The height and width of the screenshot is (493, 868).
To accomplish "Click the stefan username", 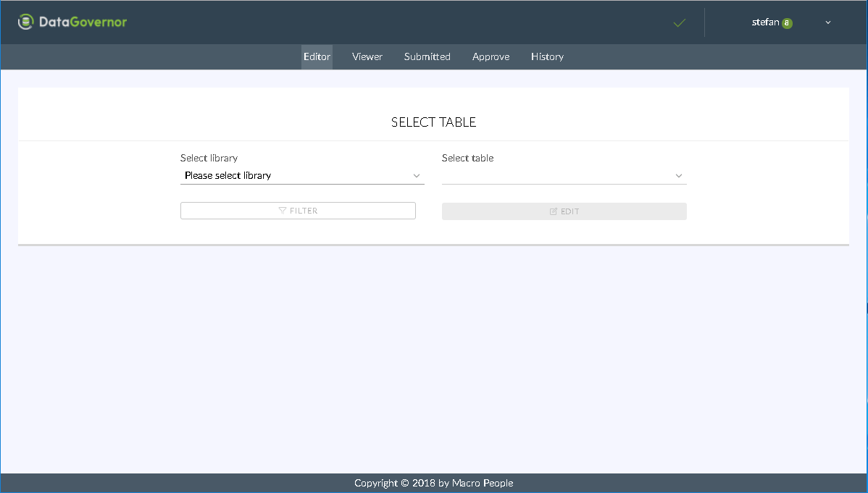I will (765, 22).
